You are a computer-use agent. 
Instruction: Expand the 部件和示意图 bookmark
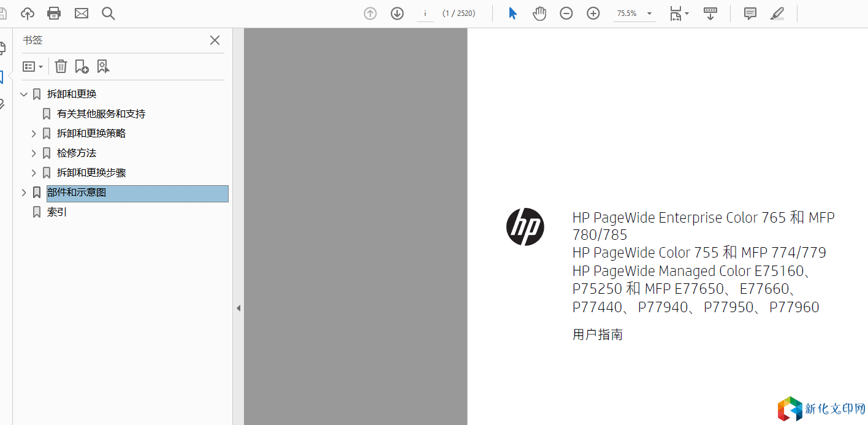(24, 193)
